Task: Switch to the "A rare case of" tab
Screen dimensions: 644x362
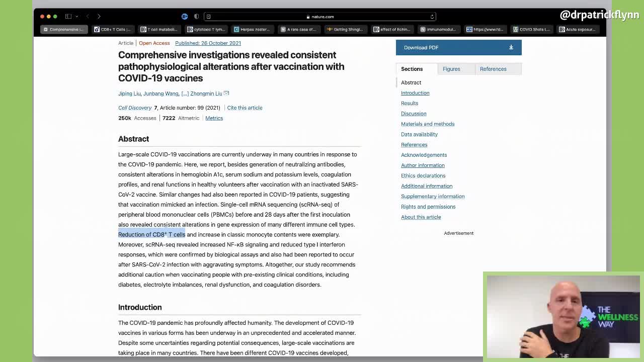Action: (298, 29)
